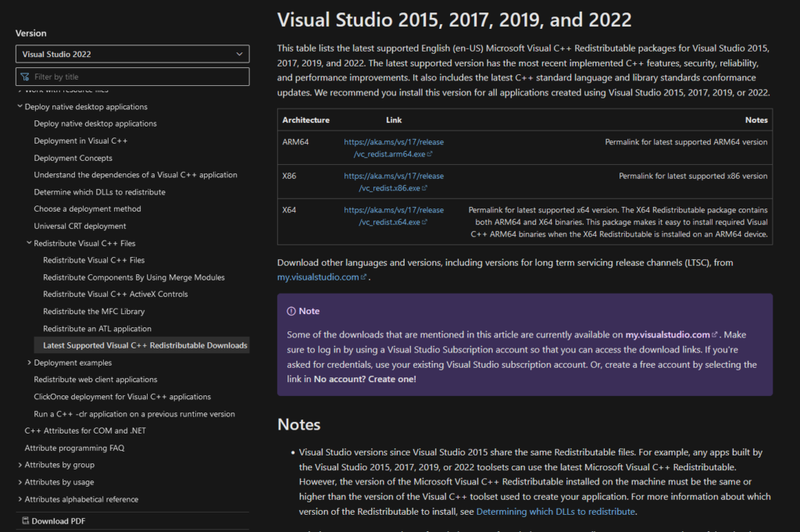Expand Attributes by usage node
800x532 pixels.
20,482
